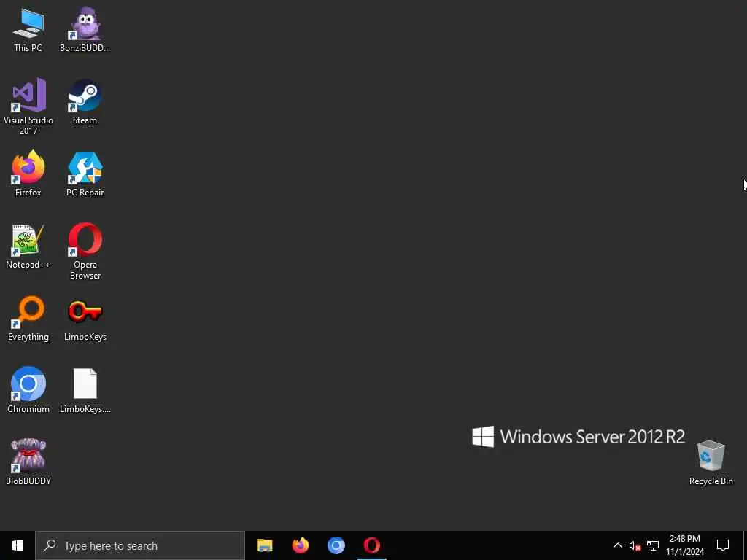Open File Explorer from the taskbar

click(x=264, y=545)
